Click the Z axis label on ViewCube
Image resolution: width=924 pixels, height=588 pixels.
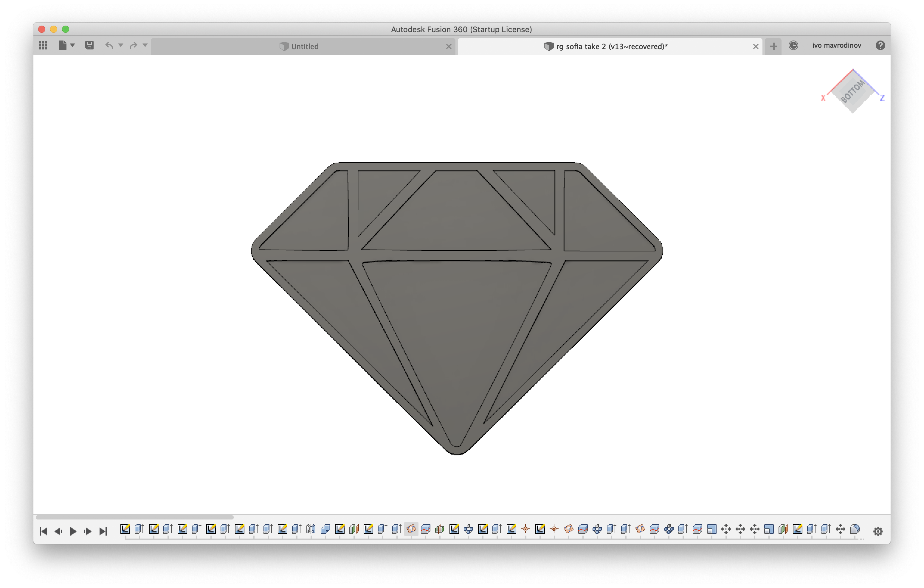pyautogui.click(x=882, y=98)
